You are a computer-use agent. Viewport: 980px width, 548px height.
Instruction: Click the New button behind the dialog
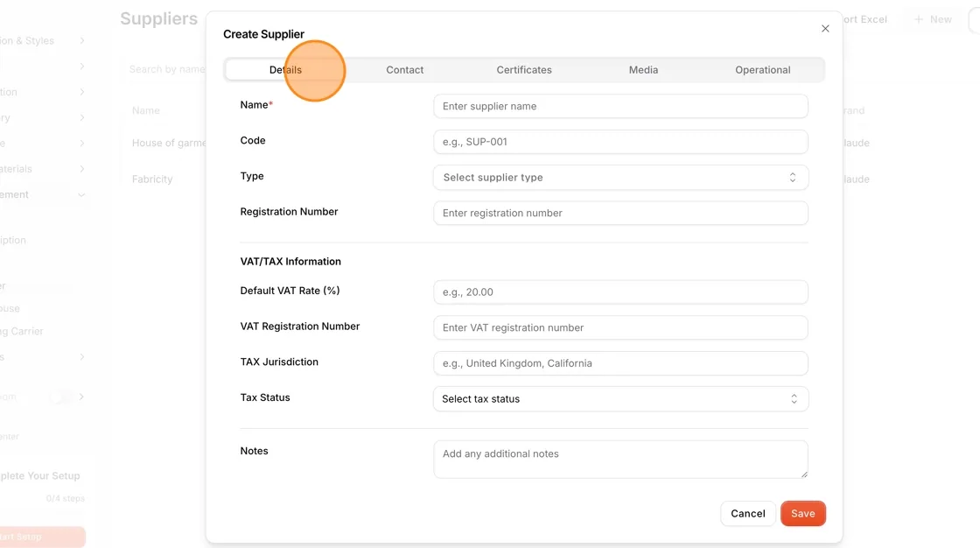tap(933, 19)
